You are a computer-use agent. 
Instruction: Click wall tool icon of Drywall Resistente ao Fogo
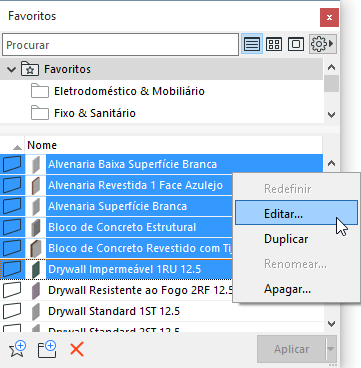tap(12, 290)
